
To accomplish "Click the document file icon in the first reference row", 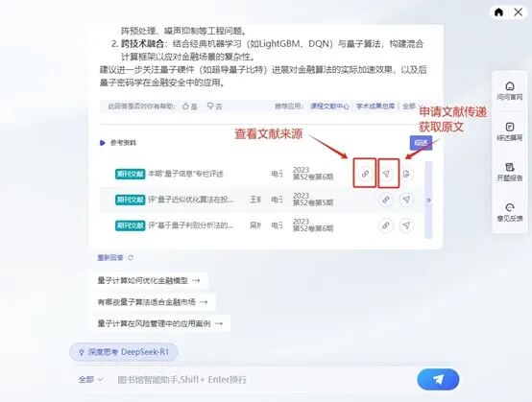I will 406,174.
